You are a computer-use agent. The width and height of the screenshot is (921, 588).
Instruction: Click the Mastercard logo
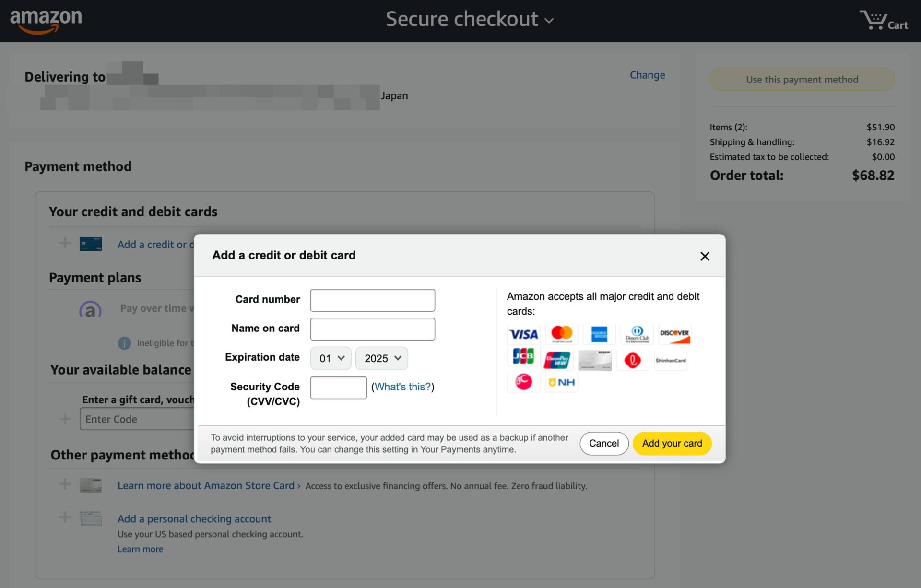[561, 334]
